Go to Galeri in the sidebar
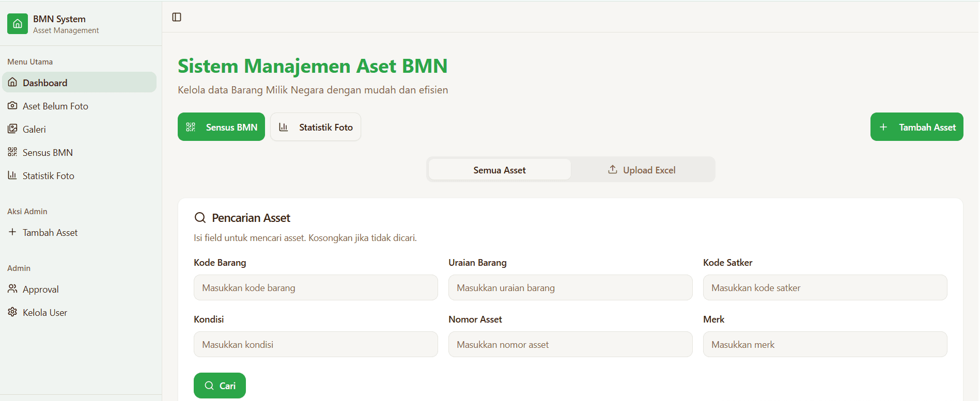Image resolution: width=980 pixels, height=401 pixels. tap(80, 129)
